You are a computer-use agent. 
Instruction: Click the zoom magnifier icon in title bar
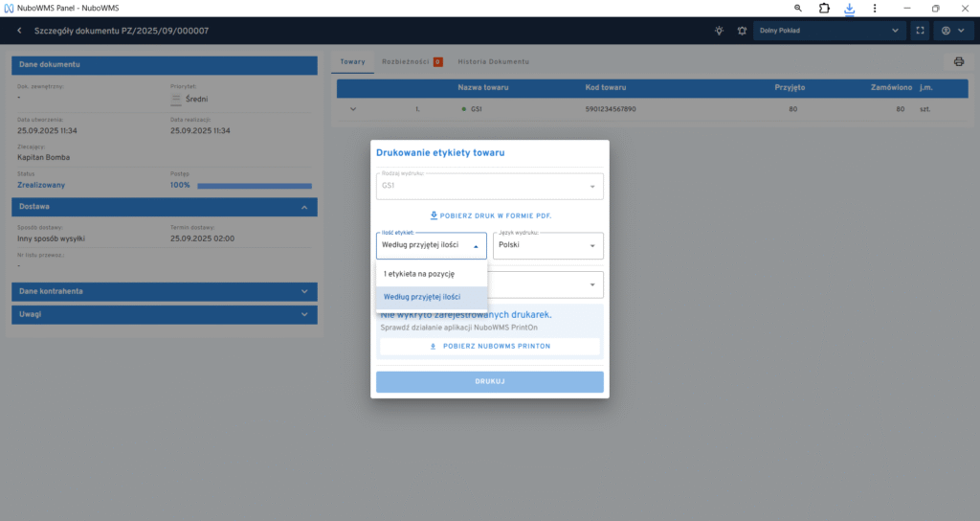[x=798, y=8]
